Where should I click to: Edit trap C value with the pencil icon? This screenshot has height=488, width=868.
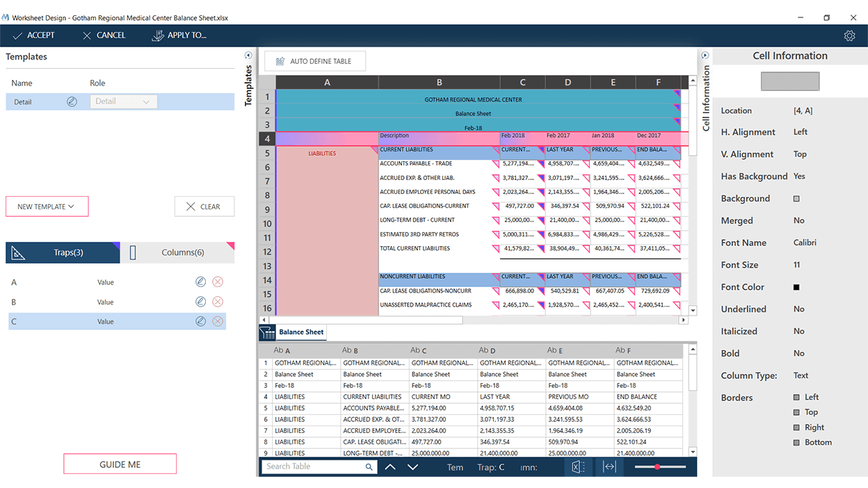click(x=201, y=321)
